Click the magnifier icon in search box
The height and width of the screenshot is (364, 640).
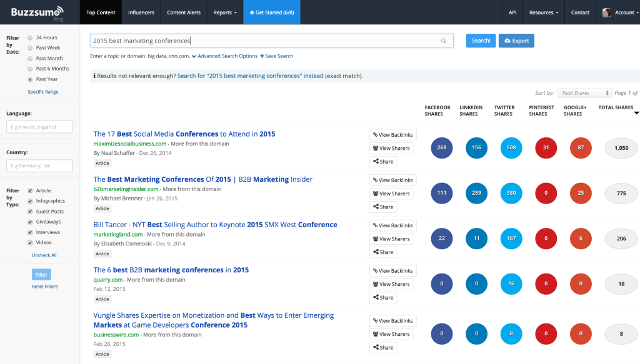[444, 41]
